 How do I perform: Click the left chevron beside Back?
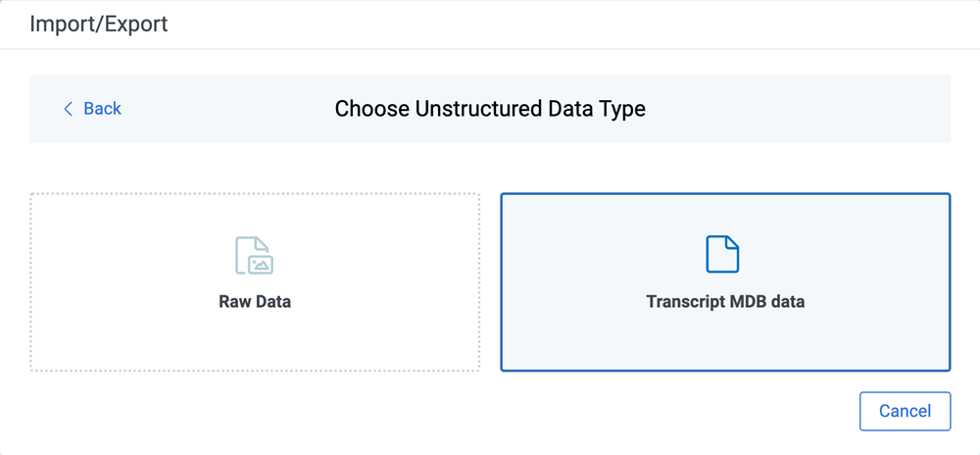[69, 109]
